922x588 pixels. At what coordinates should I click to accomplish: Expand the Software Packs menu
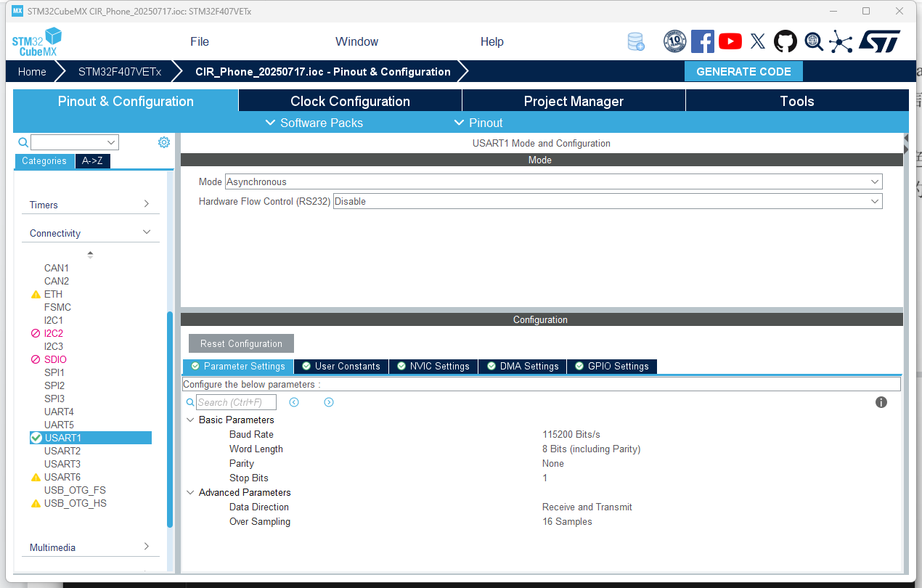pyautogui.click(x=314, y=123)
